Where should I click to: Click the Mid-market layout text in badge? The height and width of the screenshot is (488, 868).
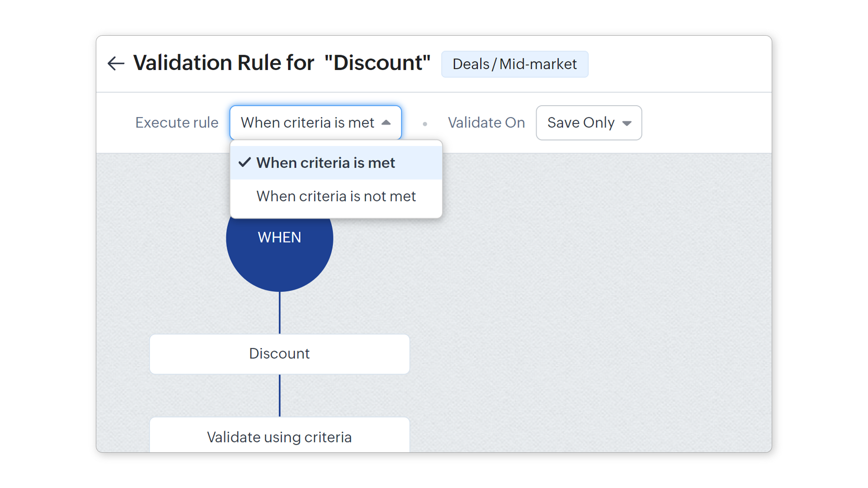click(x=538, y=64)
